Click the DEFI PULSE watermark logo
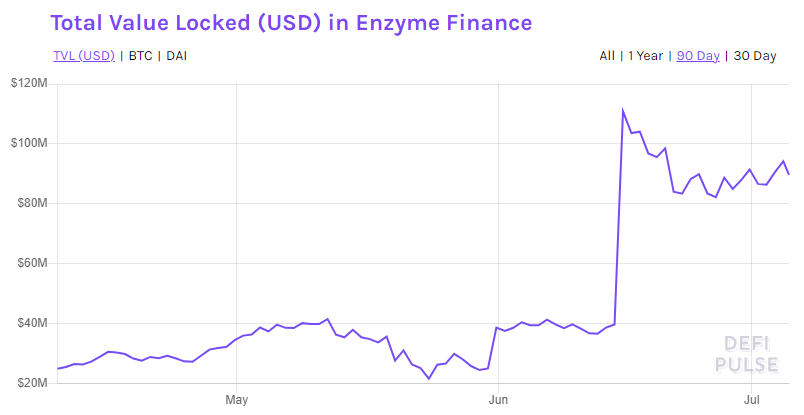Screen dimensions: 804x415 (x=746, y=353)
